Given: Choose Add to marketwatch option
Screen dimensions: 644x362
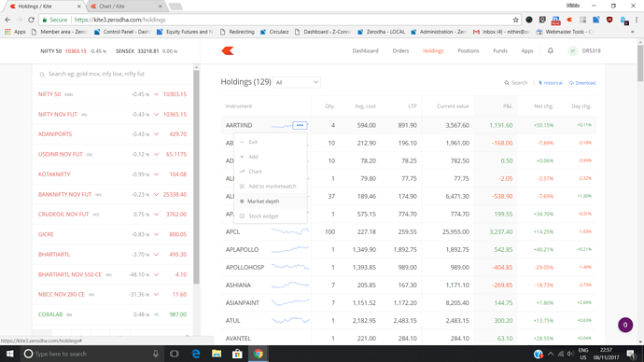Looking at the screenshot, I should 271,187.
